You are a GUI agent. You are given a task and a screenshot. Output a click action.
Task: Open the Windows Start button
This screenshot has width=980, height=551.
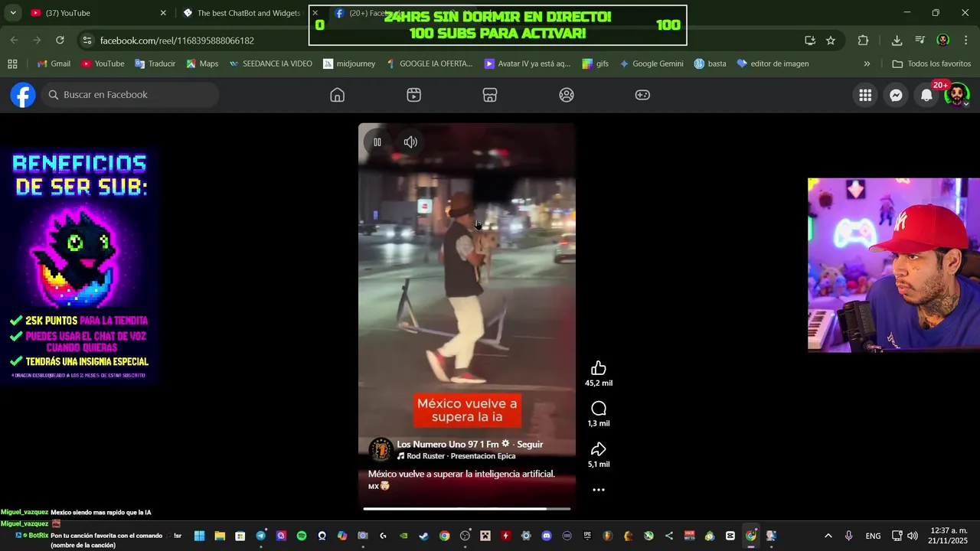199,536
